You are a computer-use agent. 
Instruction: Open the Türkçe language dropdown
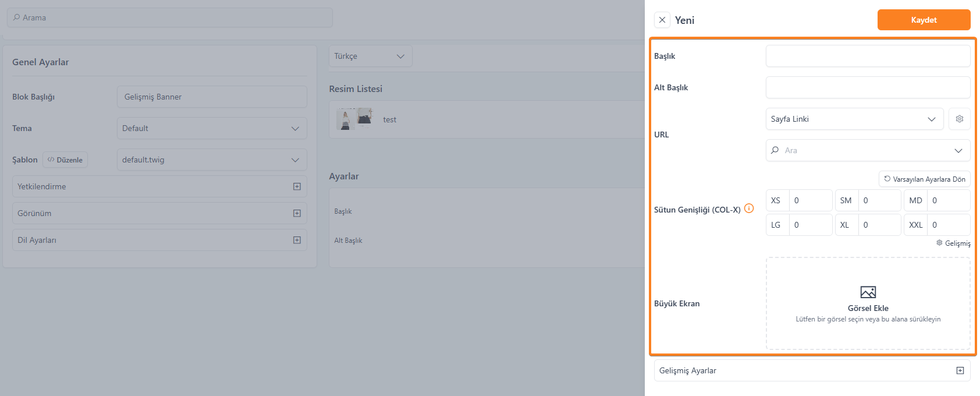pos(370,56)
